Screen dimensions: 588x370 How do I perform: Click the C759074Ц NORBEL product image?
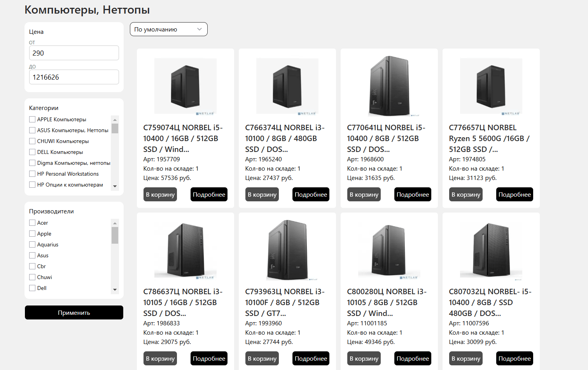pos(185,86)
